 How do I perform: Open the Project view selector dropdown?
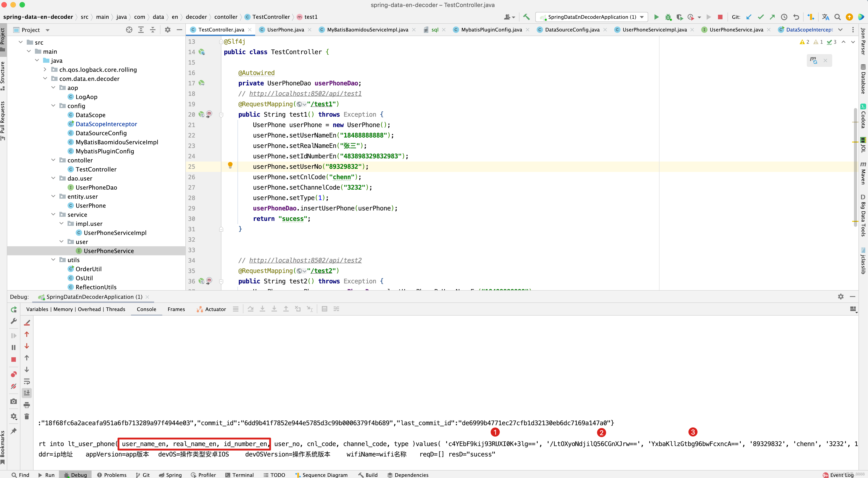[48, 30]
